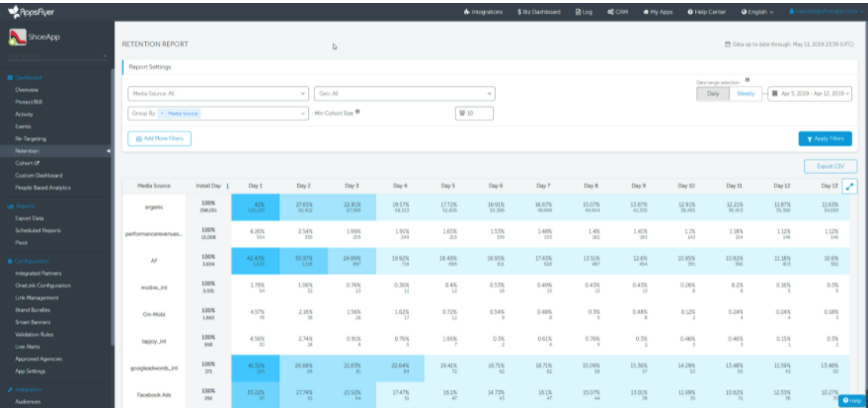Click the globe icon beside English
The height and width of the screenshot is (408, 868).
point(744,12)
